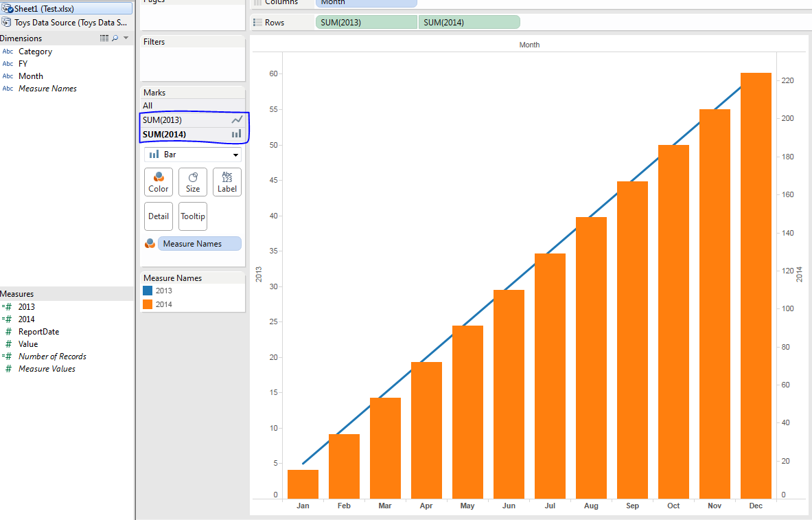Click the SUM(2014) pill on the Rows shelf
The height and width of the screenshot is (520, 812).
tap(469, 22)
